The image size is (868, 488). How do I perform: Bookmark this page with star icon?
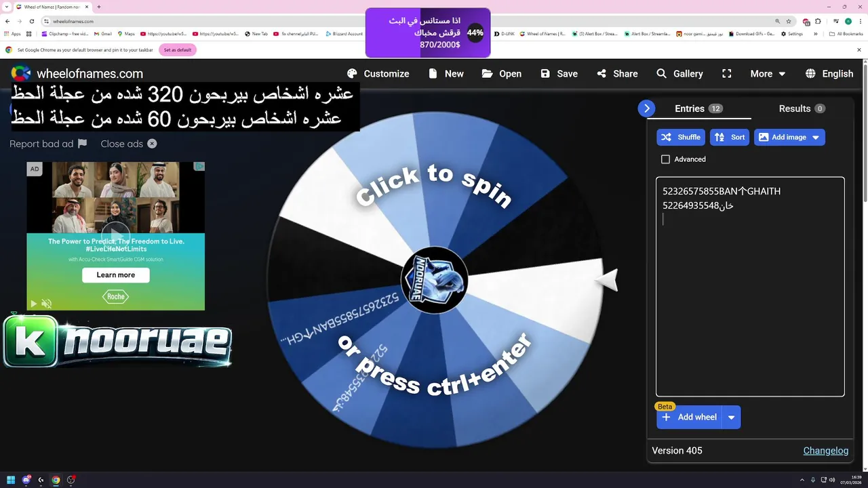click(788, 21)
